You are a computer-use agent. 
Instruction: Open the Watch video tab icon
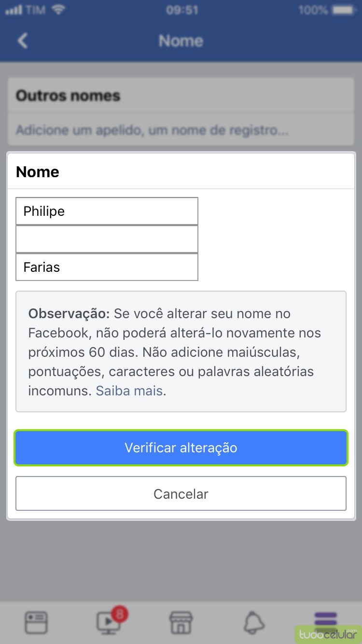click(x=109, y=623)
